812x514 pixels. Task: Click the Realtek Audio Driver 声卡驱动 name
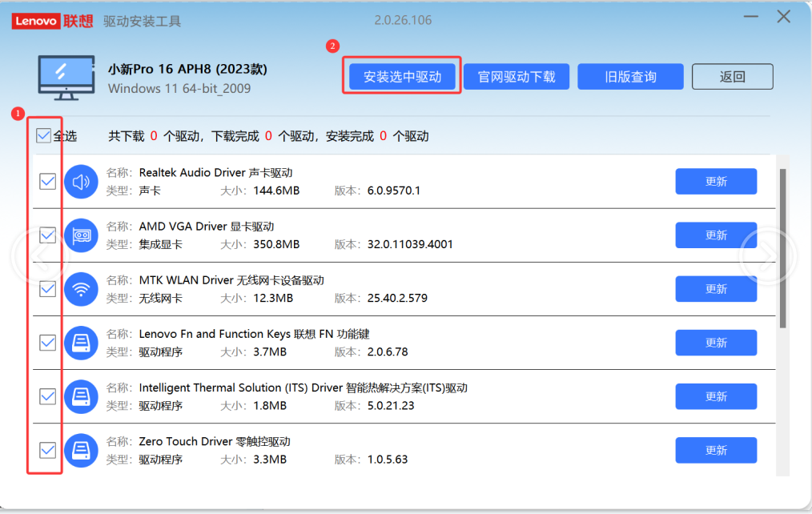pyautogui.click(x=215, y=173)
